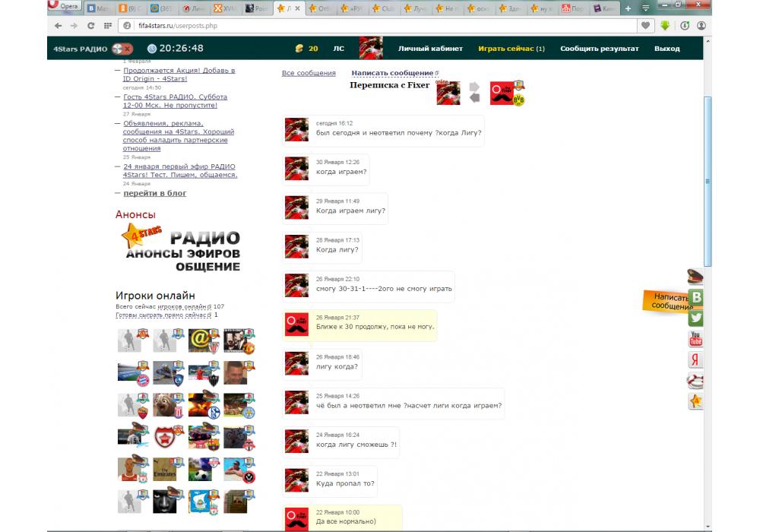This screenshot has width=760, height=532.
Task: Click the clock icon next to 20:26:48
Action: click(152, 49)
